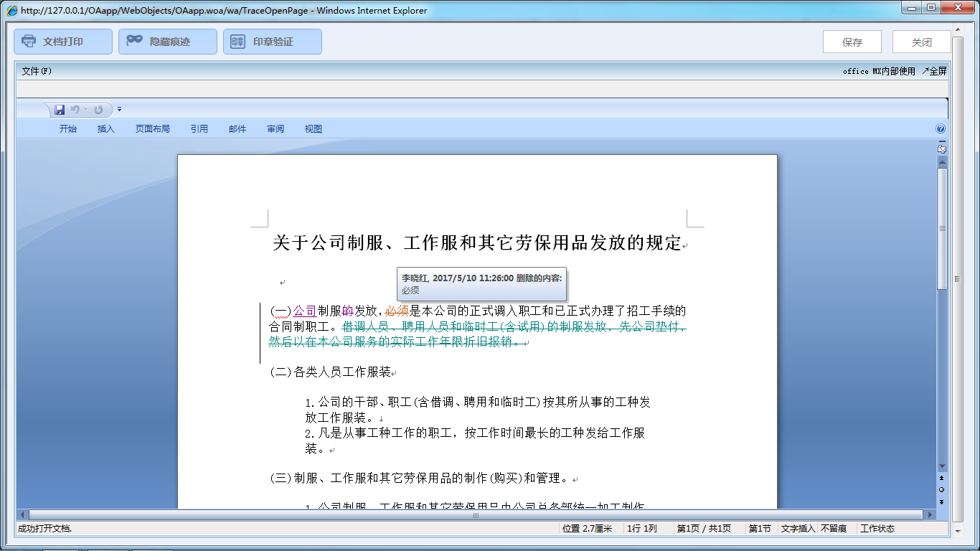Click the 文档打印 print icon
This screenshot has width=980, height=551.
coord(28,41)
